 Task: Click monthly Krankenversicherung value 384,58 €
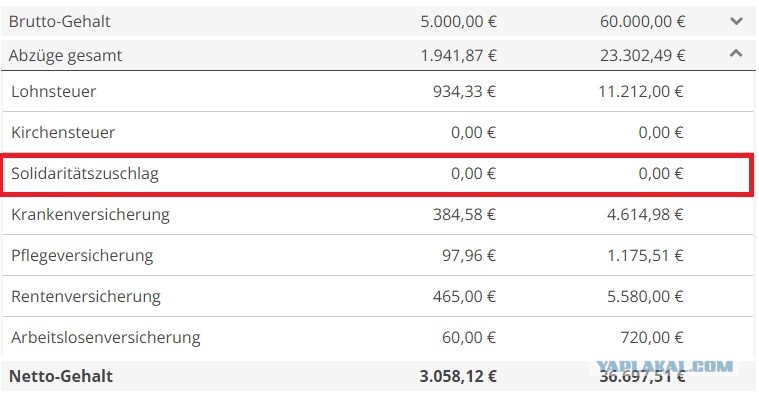[464, 214]
